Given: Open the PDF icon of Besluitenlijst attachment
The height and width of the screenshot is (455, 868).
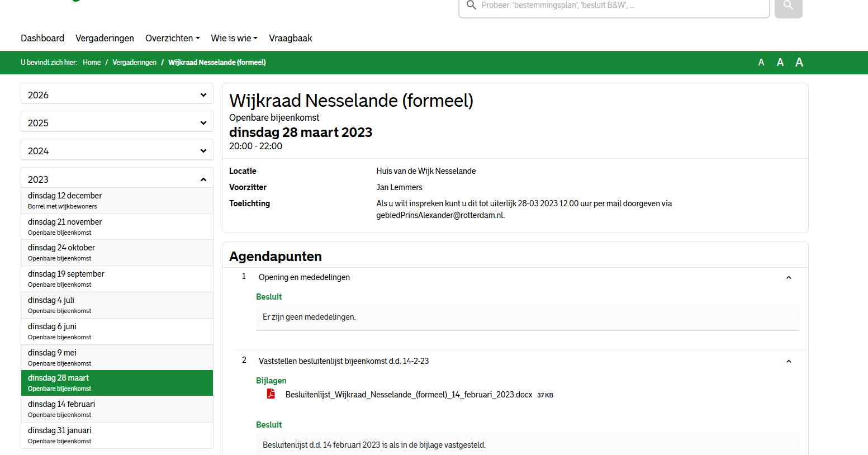Looking at the screenshot, I should 271,394.
